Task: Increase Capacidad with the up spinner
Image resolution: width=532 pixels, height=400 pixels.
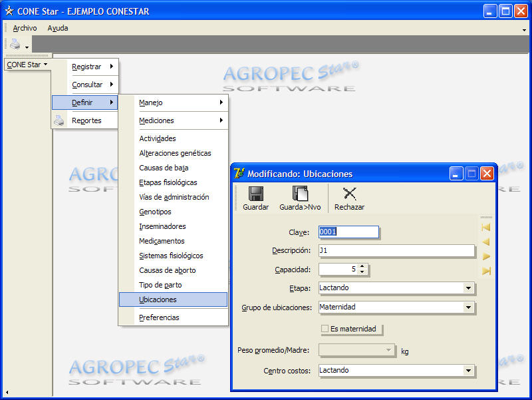Action: [362, 266]
